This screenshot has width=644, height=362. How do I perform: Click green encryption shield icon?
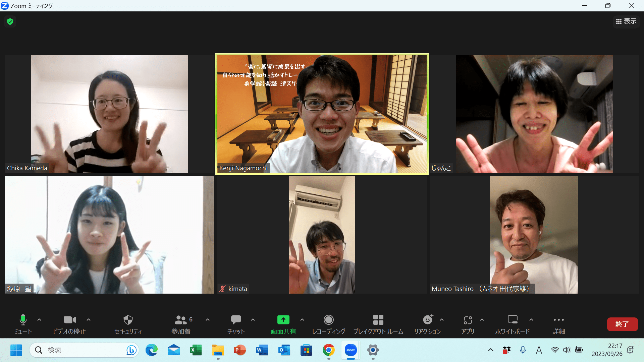(x=10, y=21)
